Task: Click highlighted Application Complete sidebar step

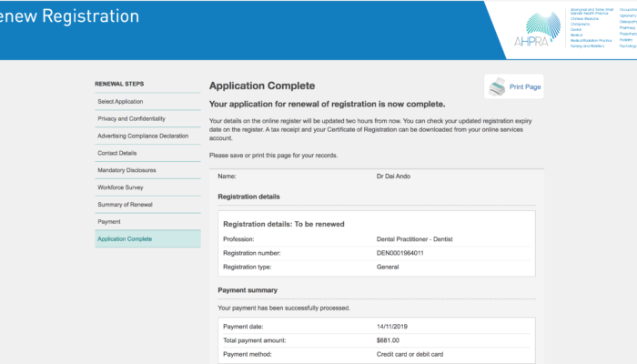Action: [126, 238]
